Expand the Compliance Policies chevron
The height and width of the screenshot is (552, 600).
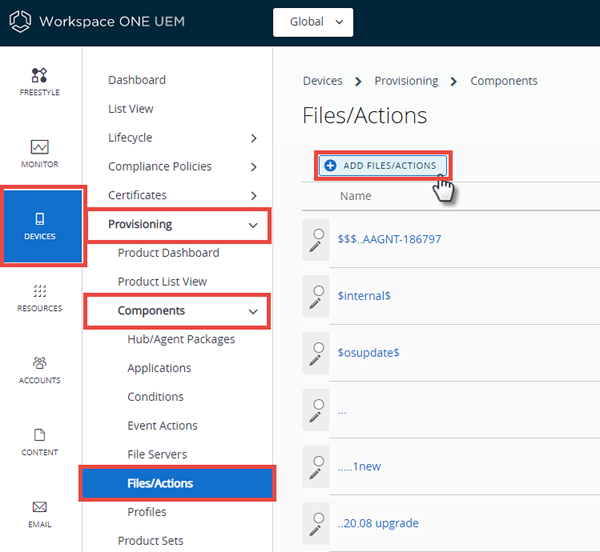tap(253, 167)
